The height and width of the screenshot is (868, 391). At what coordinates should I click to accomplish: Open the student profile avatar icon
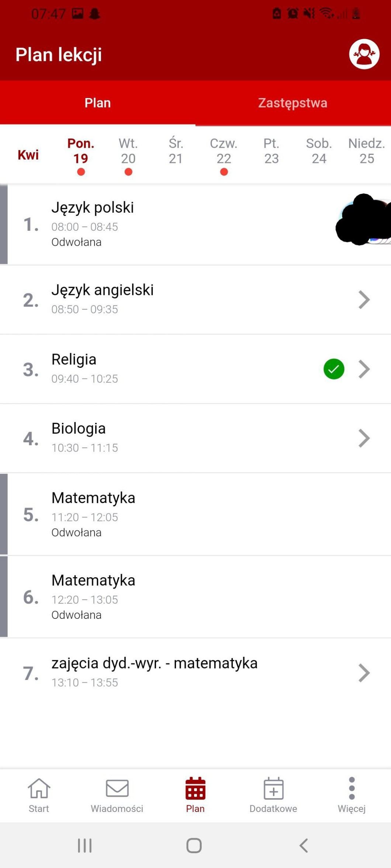[x=364, y=54]
